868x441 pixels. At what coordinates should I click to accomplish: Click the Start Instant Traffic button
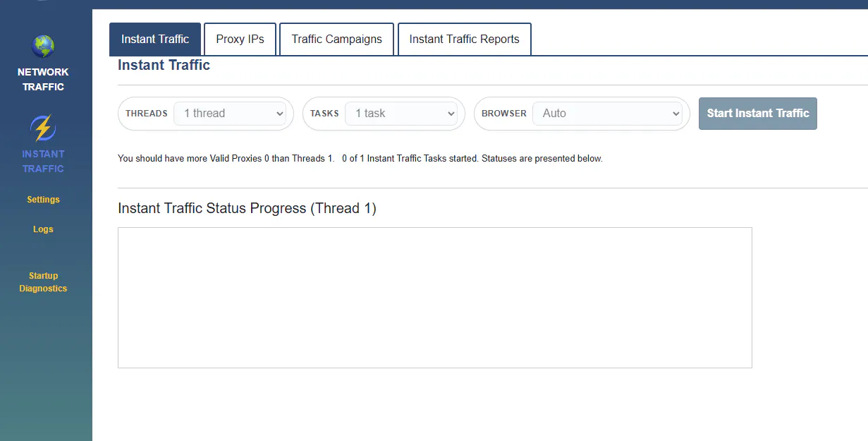pyautogui.click(x=758, y=114)
